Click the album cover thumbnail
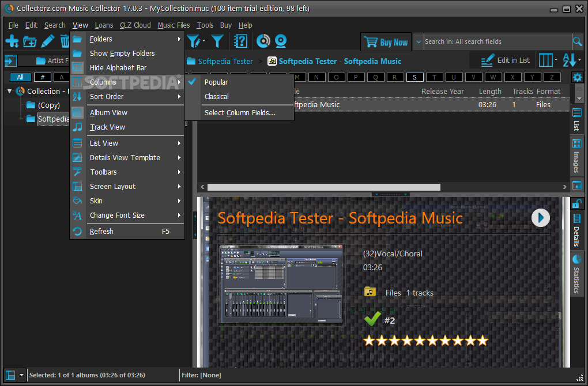Screen dimensions: 588x386 pyautogui.click(x=281, y=284)
